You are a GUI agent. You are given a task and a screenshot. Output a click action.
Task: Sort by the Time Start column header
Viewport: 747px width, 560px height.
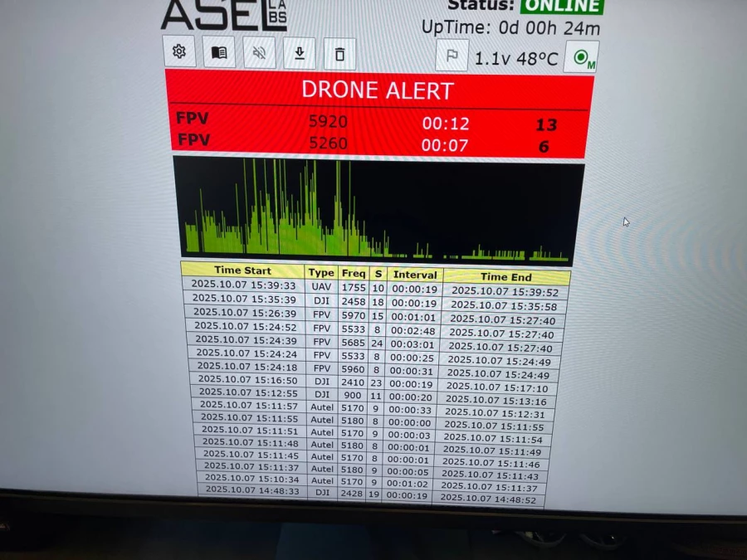point(242,270)
